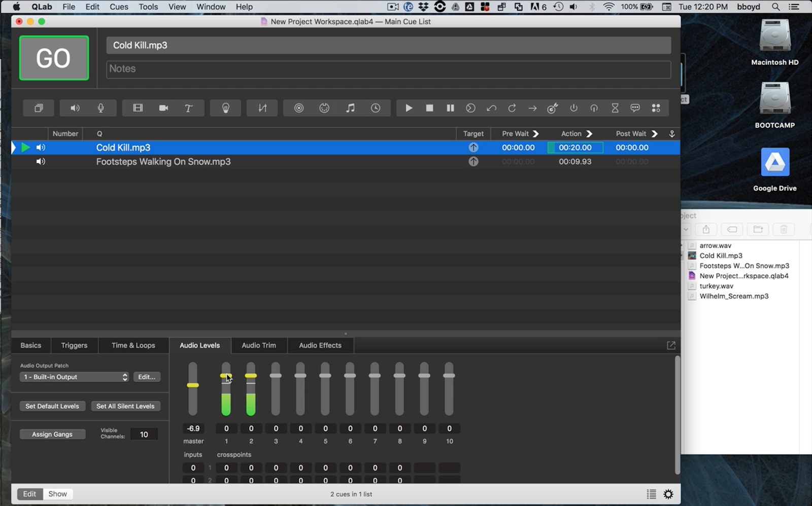Screen dimensions: 812x506
Task: Click Set Default Levels
Action: (52, 406)
